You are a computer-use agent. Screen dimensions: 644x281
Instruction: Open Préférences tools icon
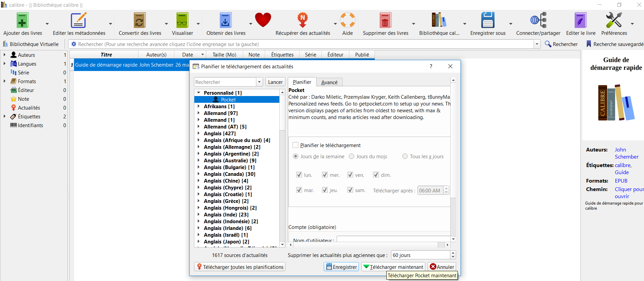pyautogui.click(x=614, y=20)
